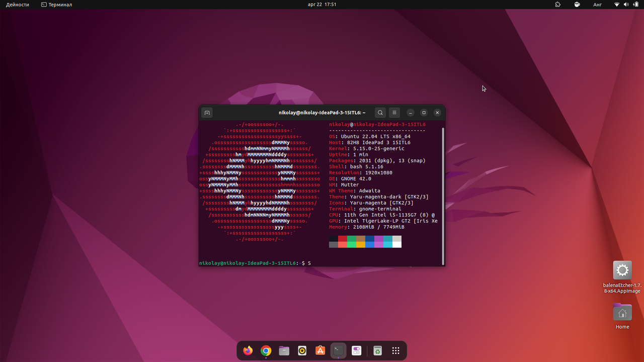Open the Wi-Fi status icon
This screenshot has width=644, height=362.
pyautogui.click(x=617, y=5)
